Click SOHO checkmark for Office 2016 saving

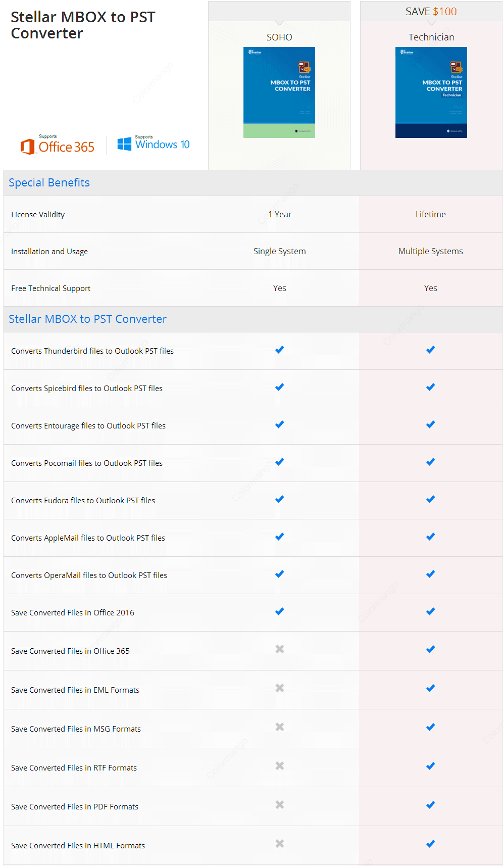pos(279,611)
